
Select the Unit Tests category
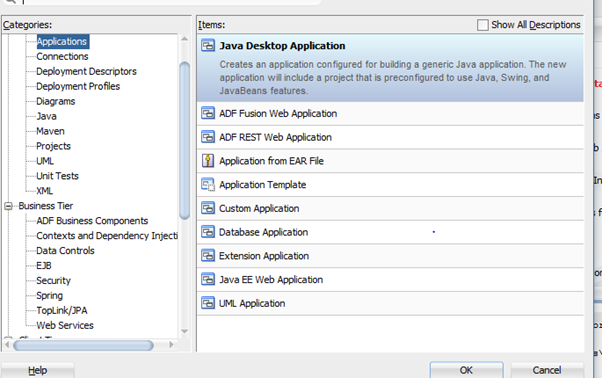(x=57, y=176)
